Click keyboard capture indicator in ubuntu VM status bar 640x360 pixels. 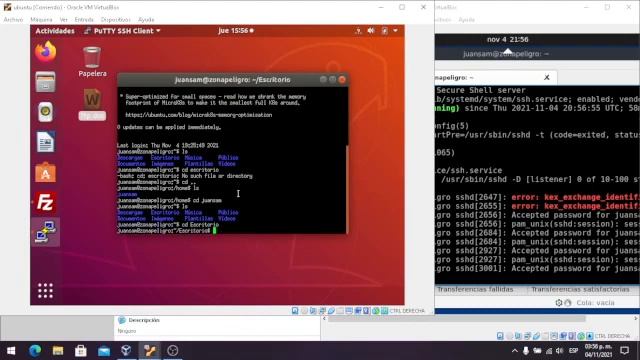[384, 311]
